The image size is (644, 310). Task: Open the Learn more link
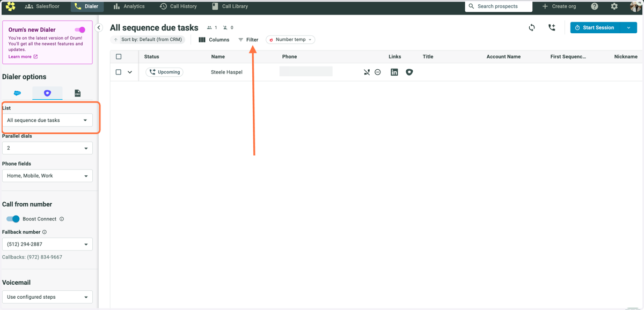23,56
